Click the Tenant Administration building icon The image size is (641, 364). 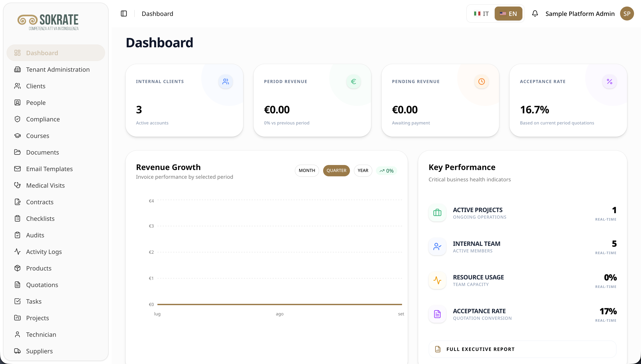point(17,69)
